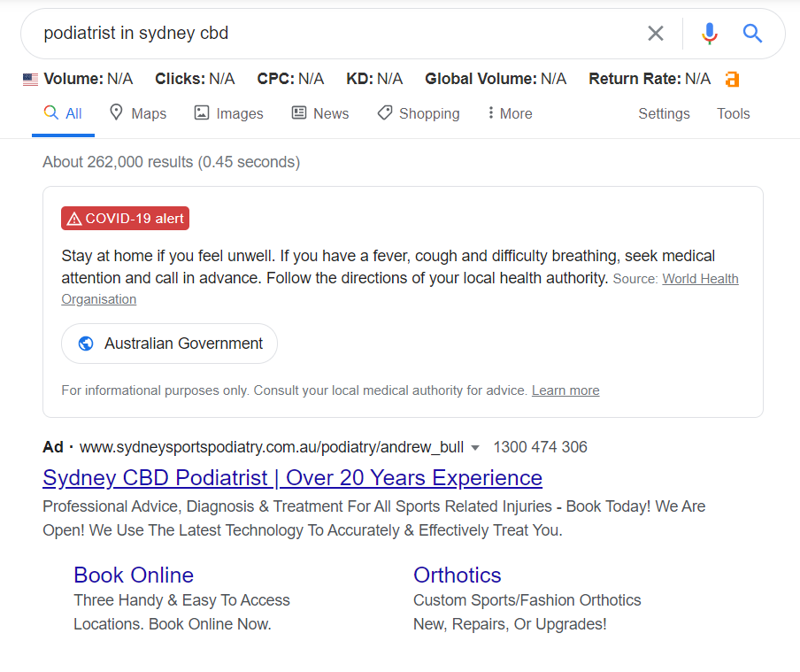Viewport: 800px width, 672px height.
Task: Click the orange Ahrefs extension icon
Action: click(732, 80)
